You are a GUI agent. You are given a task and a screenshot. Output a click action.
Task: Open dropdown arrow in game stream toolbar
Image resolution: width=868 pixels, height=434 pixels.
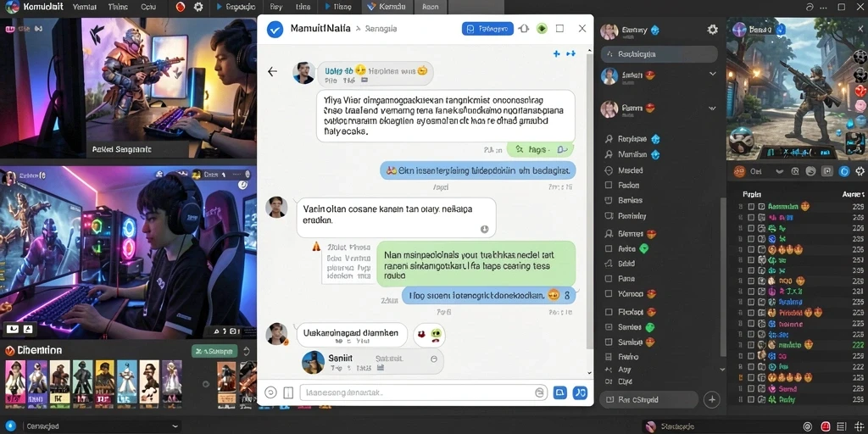(x=779, y=171)
